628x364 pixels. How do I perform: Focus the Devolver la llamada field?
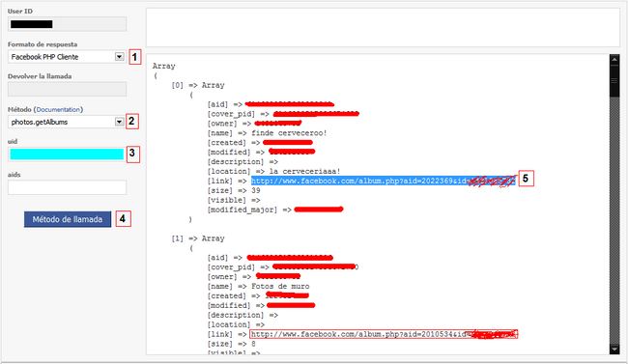coord(67,89)
